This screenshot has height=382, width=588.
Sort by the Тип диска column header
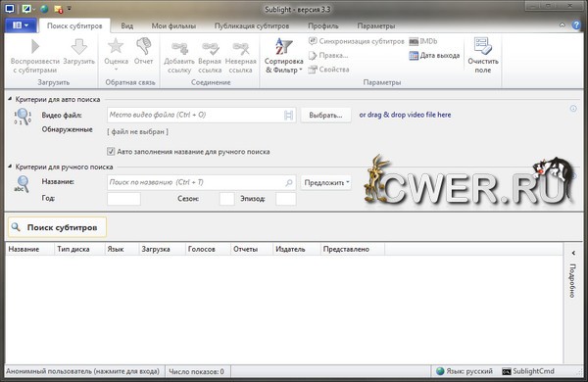click(x=79, y=250)
